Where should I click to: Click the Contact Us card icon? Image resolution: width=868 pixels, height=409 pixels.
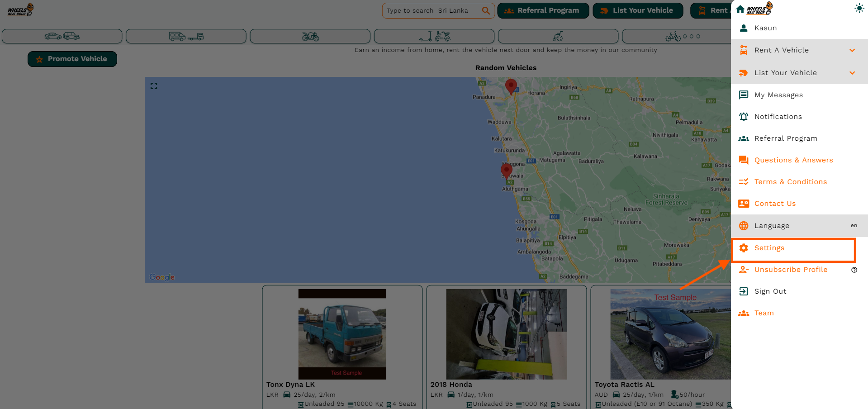(x=744, y=204)
